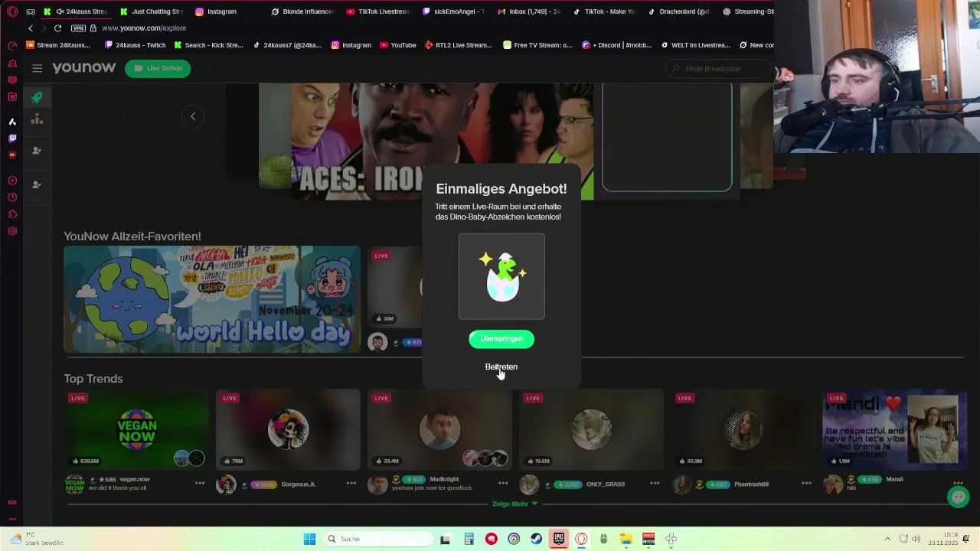This screenshot has width=980, height=551.
Task: Open File Explorer from the taskbar
Action: click(626, 539)
